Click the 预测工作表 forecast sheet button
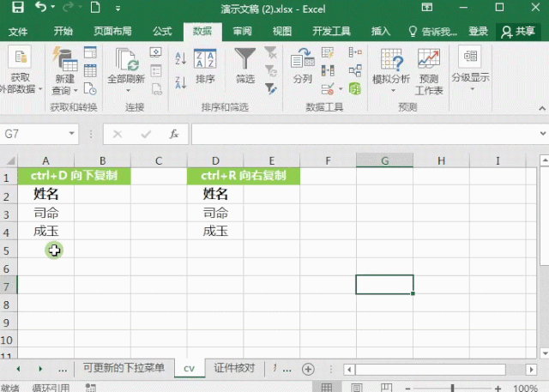The width and height of the screenshot is (549, 392). 429,72
